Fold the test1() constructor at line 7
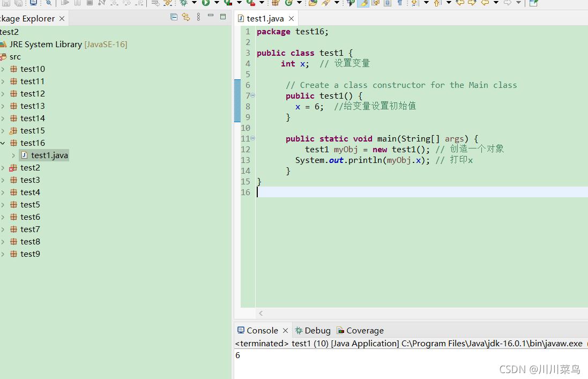The image size is (588, 379). click(x=253, y=95)
